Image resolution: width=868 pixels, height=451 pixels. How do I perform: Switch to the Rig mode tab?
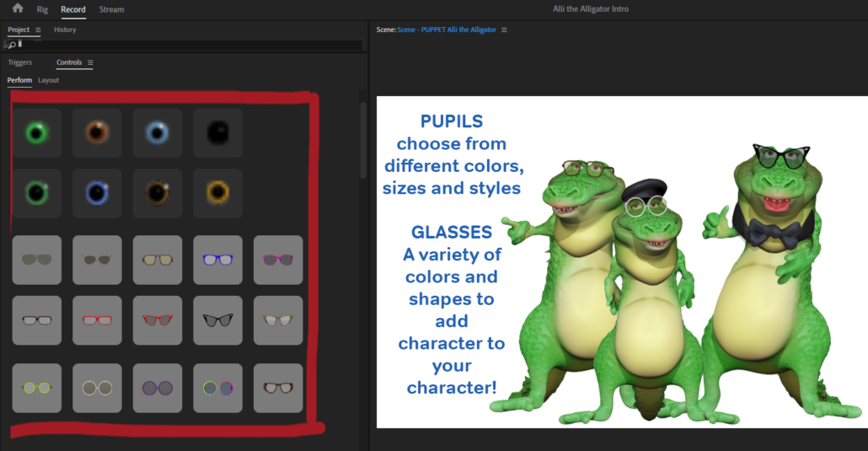[x=42, y=9]
